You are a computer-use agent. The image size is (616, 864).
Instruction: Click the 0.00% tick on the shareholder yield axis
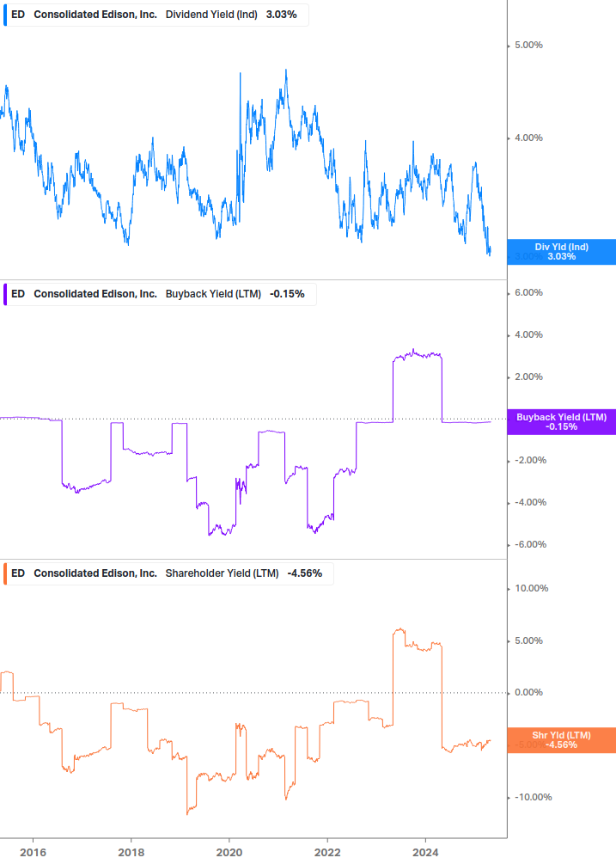pos(528,693)
